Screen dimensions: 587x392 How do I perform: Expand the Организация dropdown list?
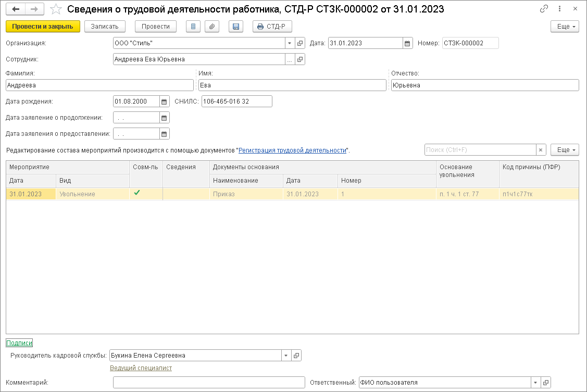click(x=290, y=43)
